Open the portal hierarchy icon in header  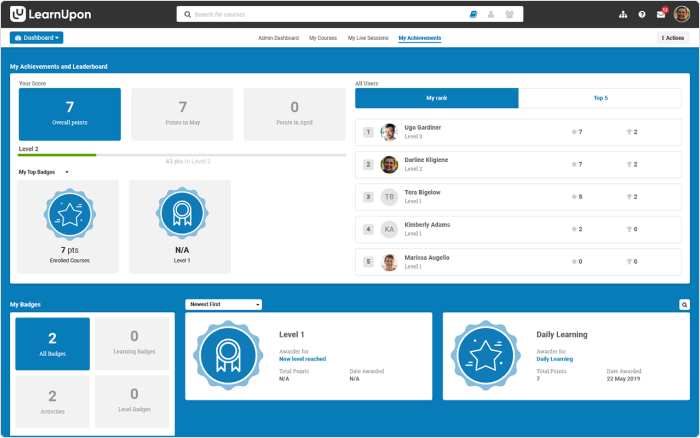click(x=623, y=15)
